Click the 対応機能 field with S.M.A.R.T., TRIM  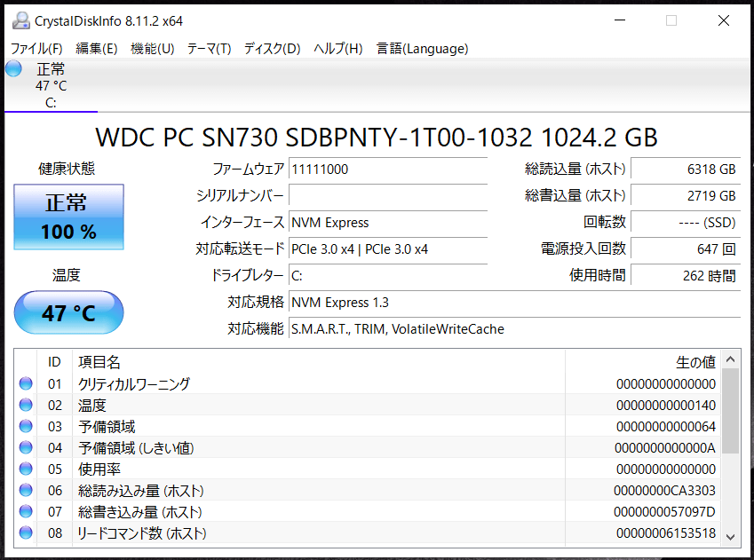click(514, 329)
